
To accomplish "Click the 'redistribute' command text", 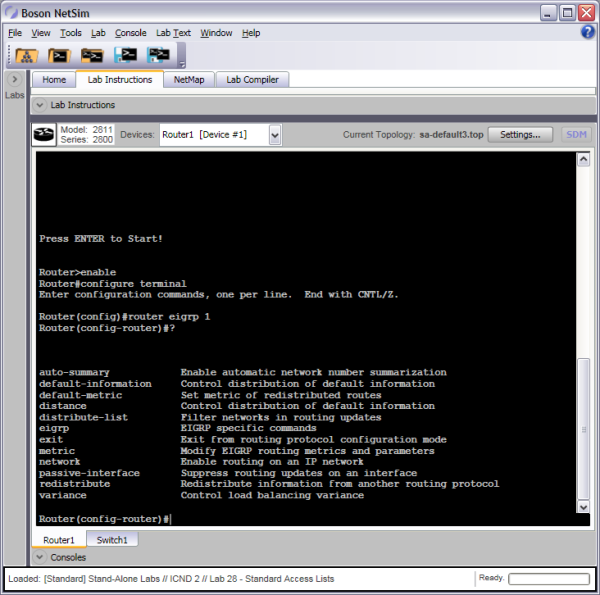I will (x=74, y=484).
